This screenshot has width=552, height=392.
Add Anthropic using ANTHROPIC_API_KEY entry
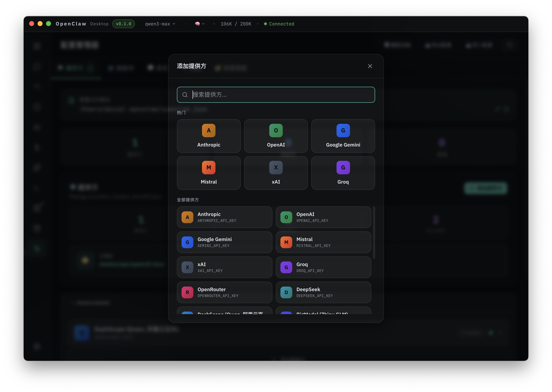tap(224, 217)
